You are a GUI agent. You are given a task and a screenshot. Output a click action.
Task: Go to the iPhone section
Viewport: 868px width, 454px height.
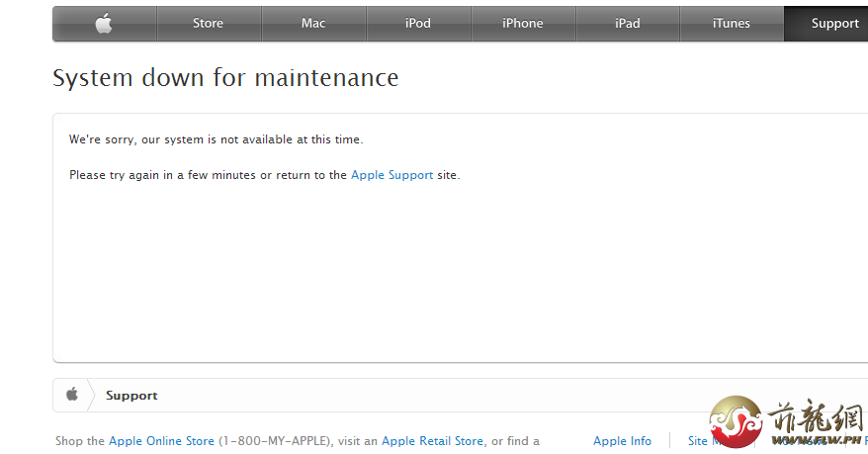(x=523, y=24)
